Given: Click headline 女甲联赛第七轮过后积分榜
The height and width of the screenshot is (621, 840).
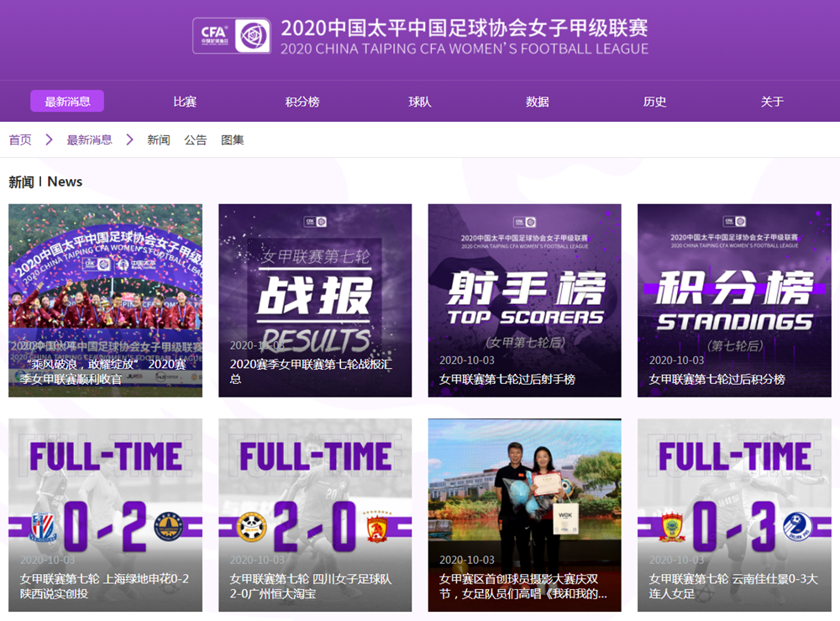Looking at the screenshot, I should point(717,379).
